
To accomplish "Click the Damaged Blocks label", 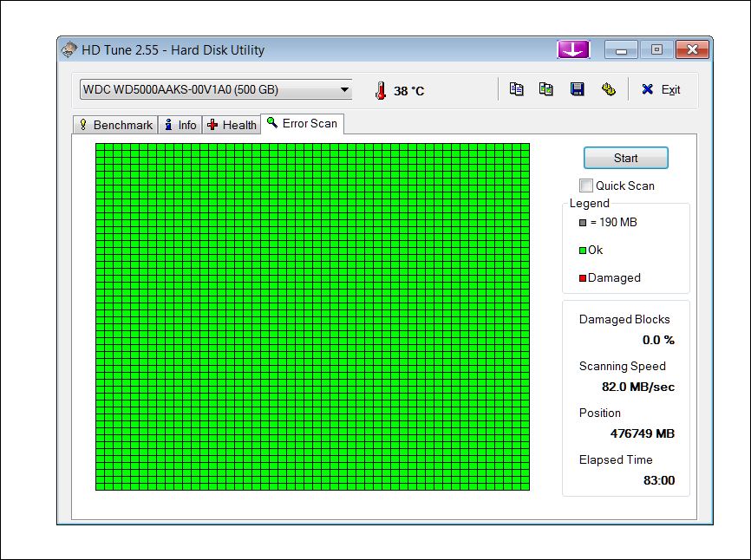I will tap(624, 319).
